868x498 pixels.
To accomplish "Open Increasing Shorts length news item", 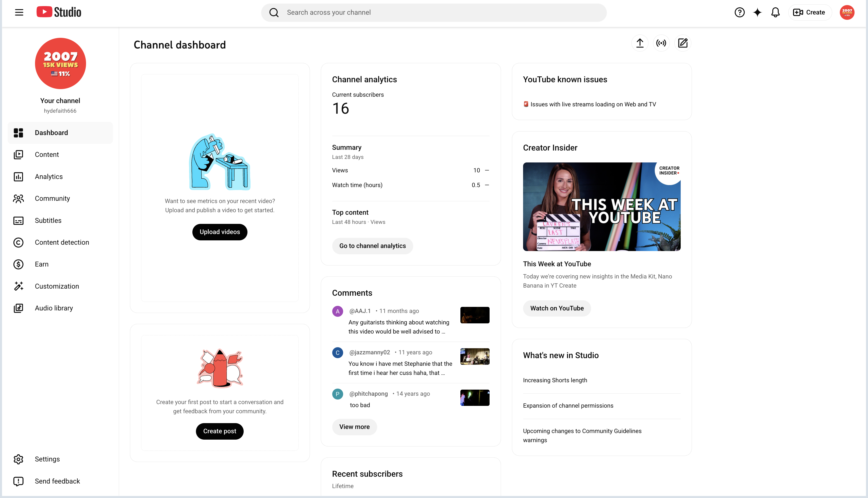I will click(555, 380).
